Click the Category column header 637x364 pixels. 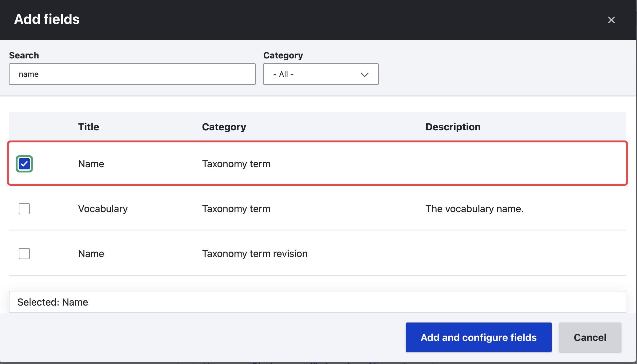click(224, 127)
